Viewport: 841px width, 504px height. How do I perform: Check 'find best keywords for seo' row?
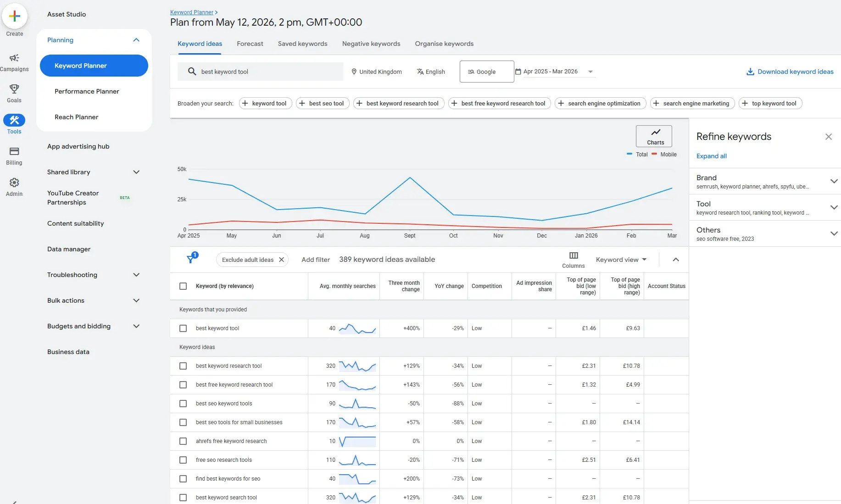pyautogui.click(x=183, y=479)
